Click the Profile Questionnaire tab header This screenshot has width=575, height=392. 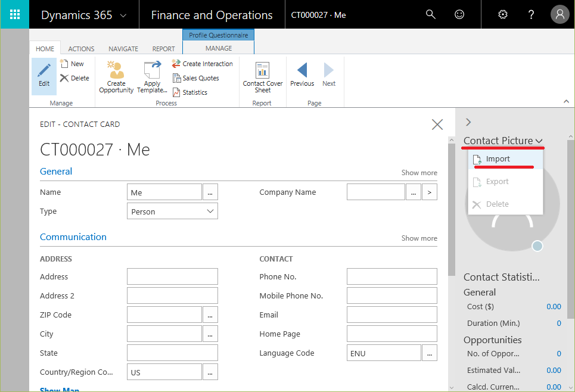pos(219,35)
